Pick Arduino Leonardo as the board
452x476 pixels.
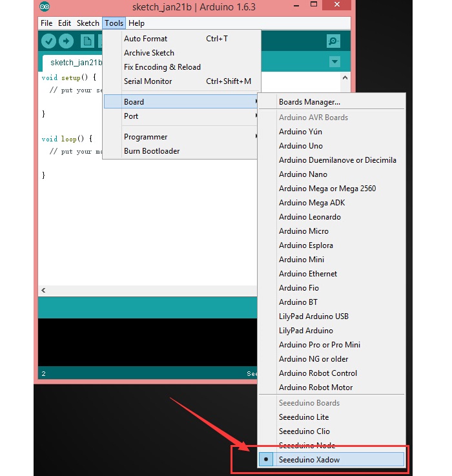pyautogui.click(x=310, y=217)
